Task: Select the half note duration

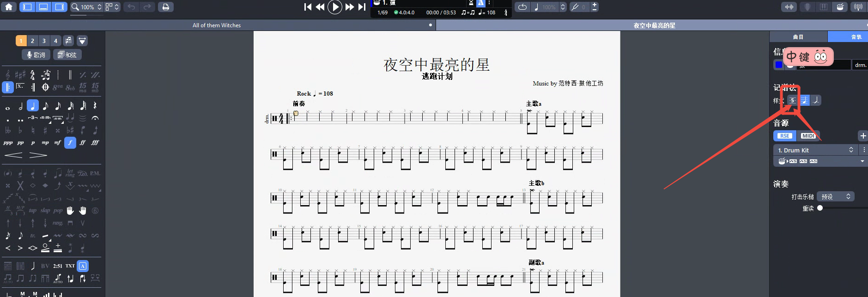Action: tap(20, 106)
